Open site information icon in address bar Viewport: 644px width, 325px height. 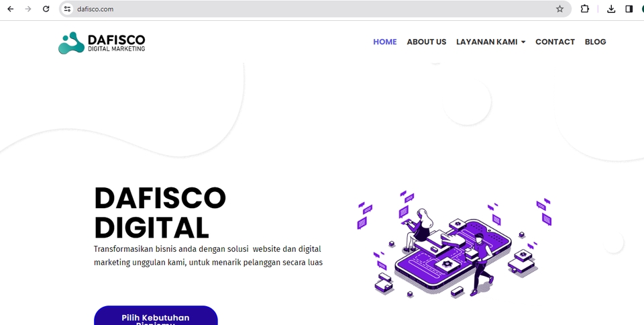pyautogui.click(x=67, y=9)
